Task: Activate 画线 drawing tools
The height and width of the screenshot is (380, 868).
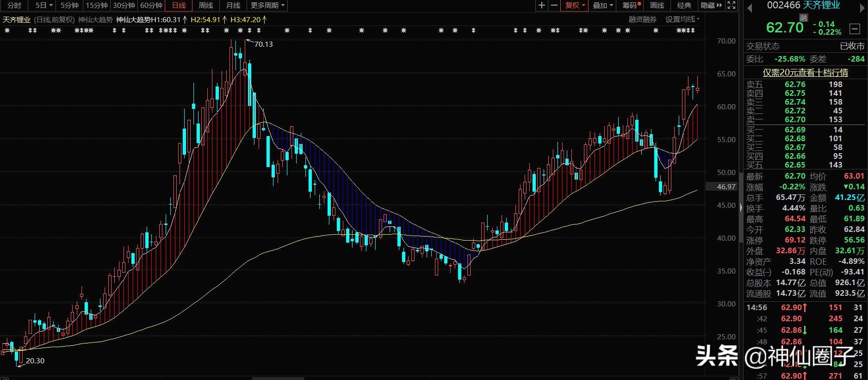Action: tap(657, 6)
